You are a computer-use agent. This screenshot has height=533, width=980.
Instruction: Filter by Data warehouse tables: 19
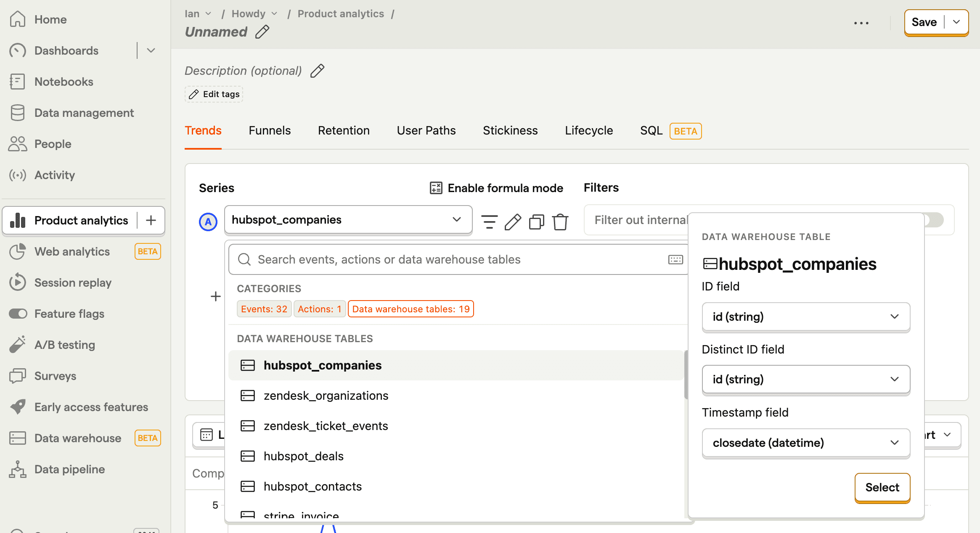(411, 309)
